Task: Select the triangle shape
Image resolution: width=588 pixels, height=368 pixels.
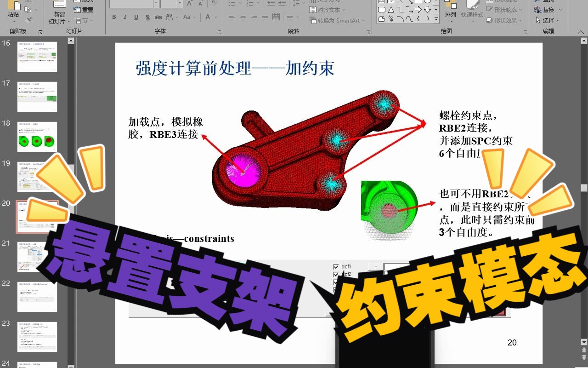Action: coord(390,10)
